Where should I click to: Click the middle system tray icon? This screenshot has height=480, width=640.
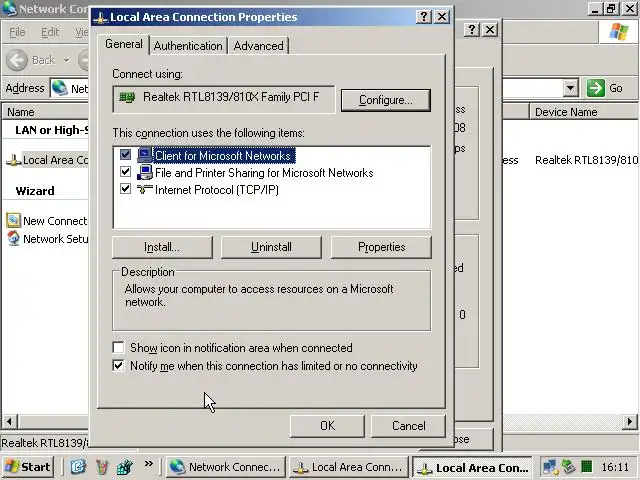coord(569,467)
